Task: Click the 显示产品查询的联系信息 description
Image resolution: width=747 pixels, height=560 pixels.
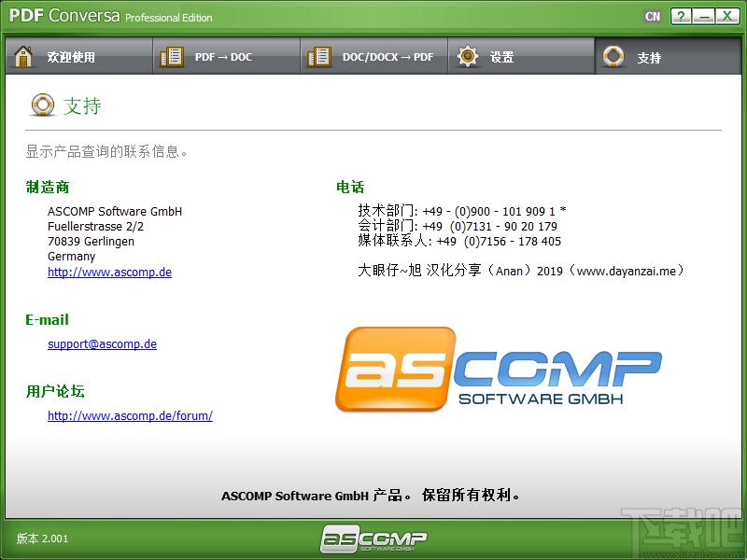Action: coord(106,152)
